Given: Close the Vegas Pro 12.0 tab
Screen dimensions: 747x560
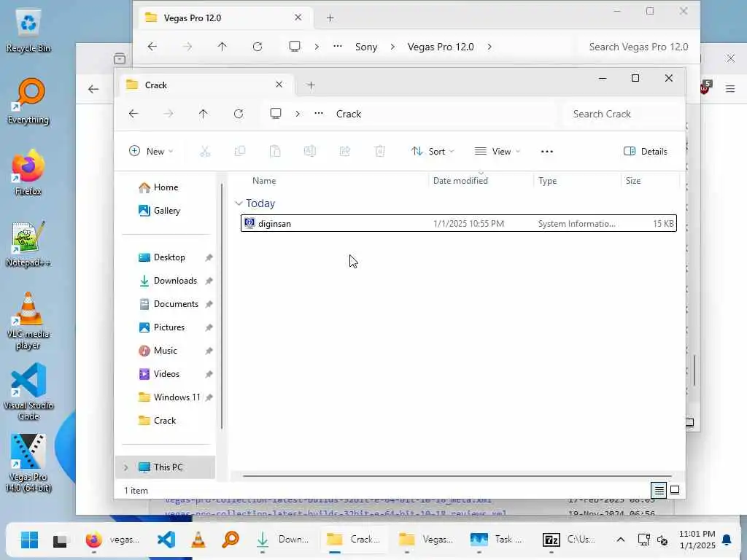Looking at the screenshot, I should [298, 17].
